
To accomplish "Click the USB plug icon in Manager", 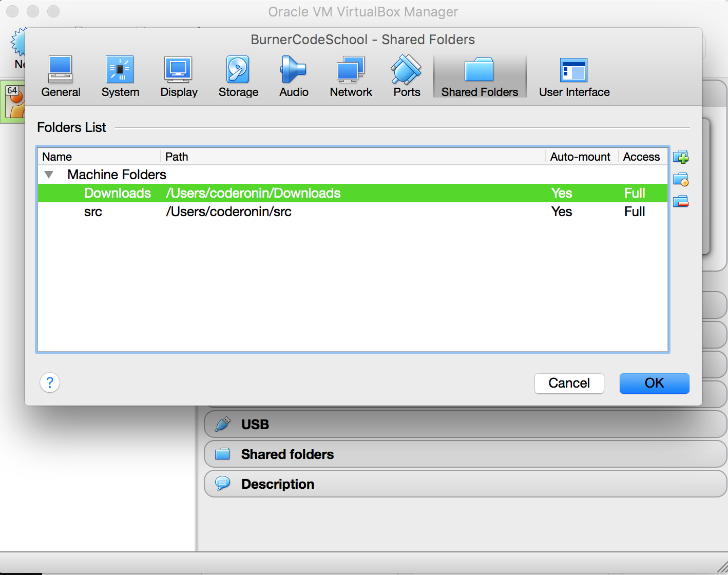I will pos(223,424).
